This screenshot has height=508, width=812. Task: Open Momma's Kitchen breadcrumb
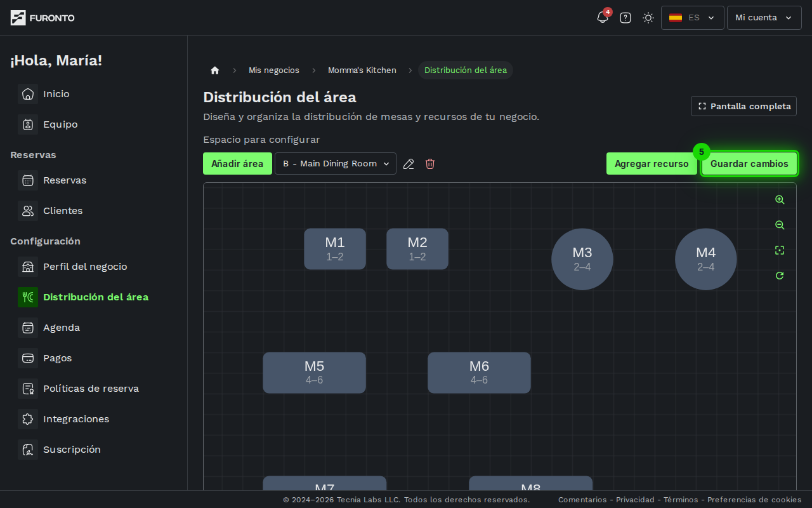tap(362, 70)
